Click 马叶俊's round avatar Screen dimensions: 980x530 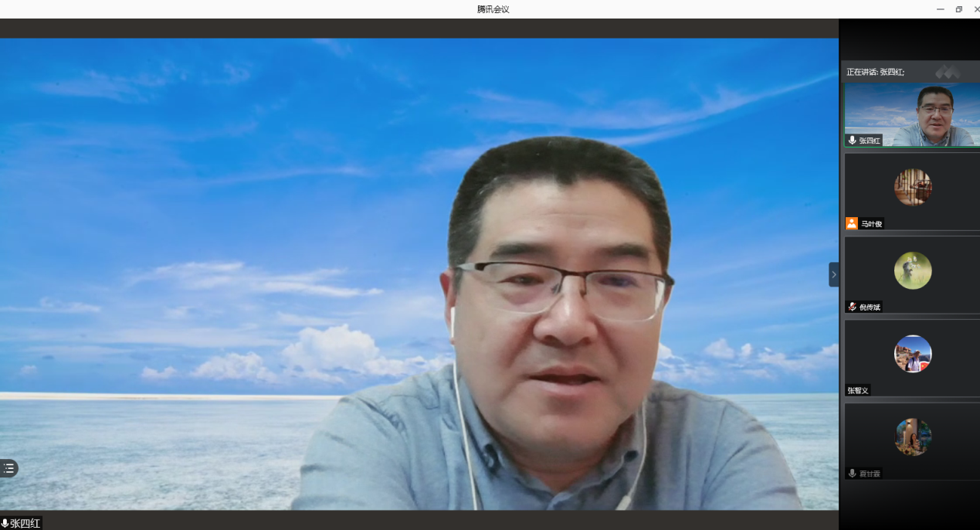tap(913, 187)
